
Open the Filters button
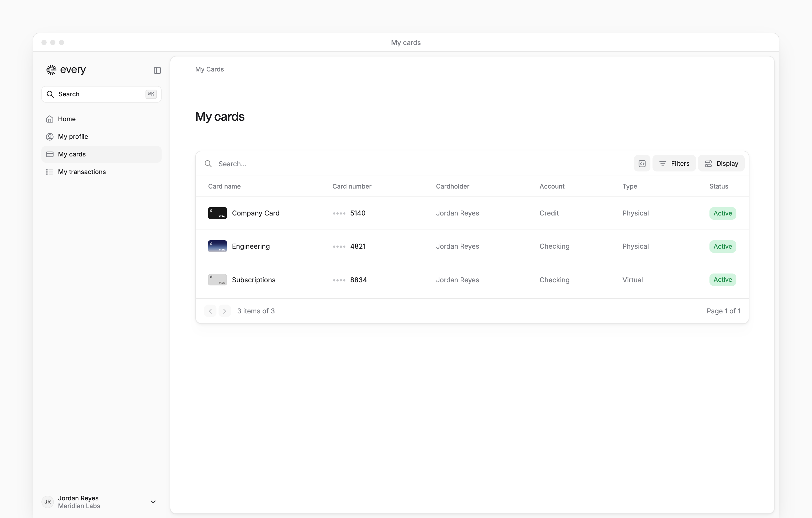(674, 164)
